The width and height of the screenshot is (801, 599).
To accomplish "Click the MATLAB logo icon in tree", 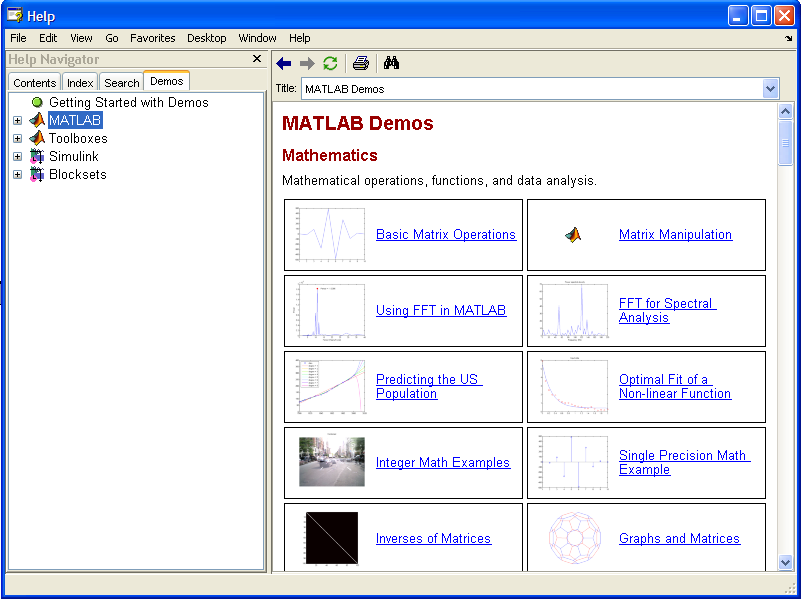I will [37, 121].
